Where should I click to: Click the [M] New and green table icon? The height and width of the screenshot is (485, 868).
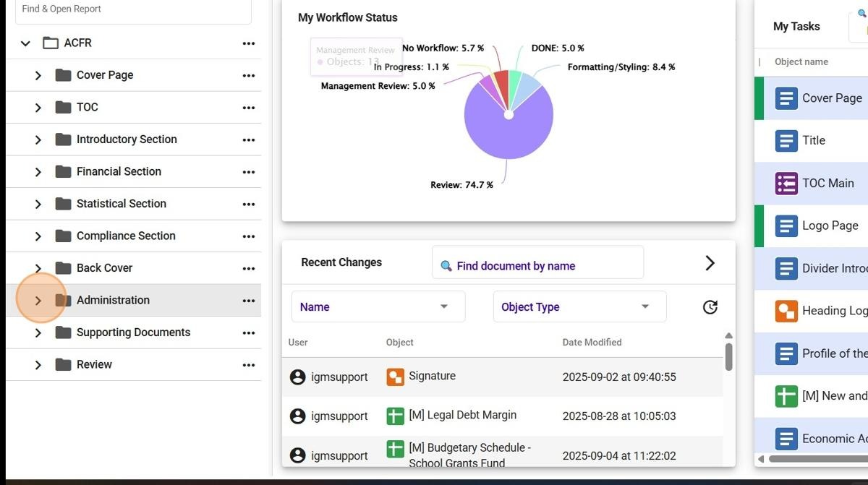(x=786, y=395)
